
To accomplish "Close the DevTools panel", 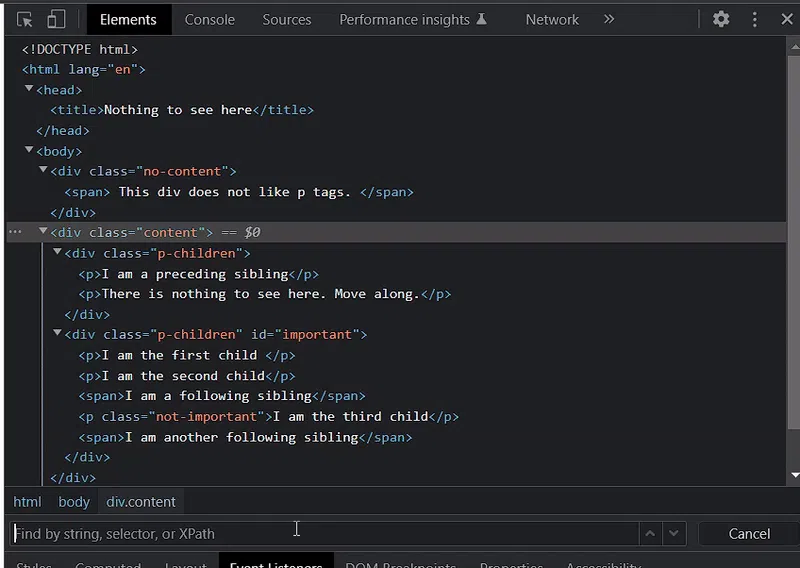I will (x=787, y=19).
